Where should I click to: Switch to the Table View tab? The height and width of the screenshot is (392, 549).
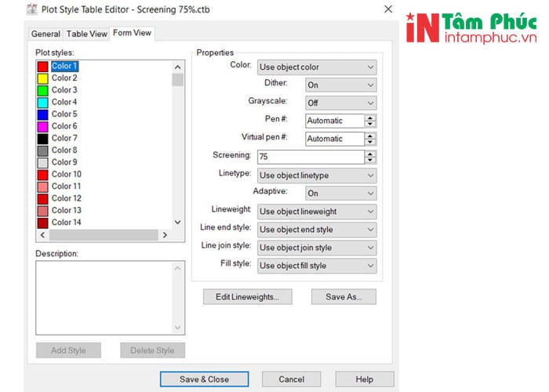86,34
